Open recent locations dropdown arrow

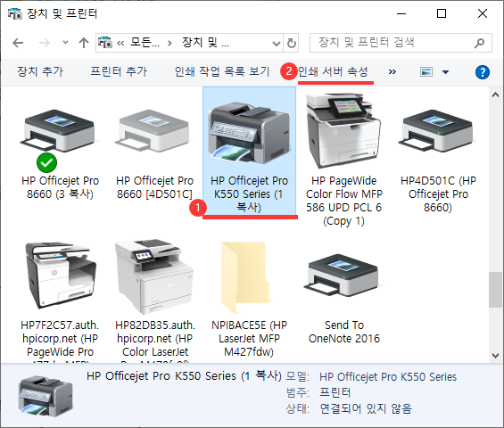tap(65, 43)
